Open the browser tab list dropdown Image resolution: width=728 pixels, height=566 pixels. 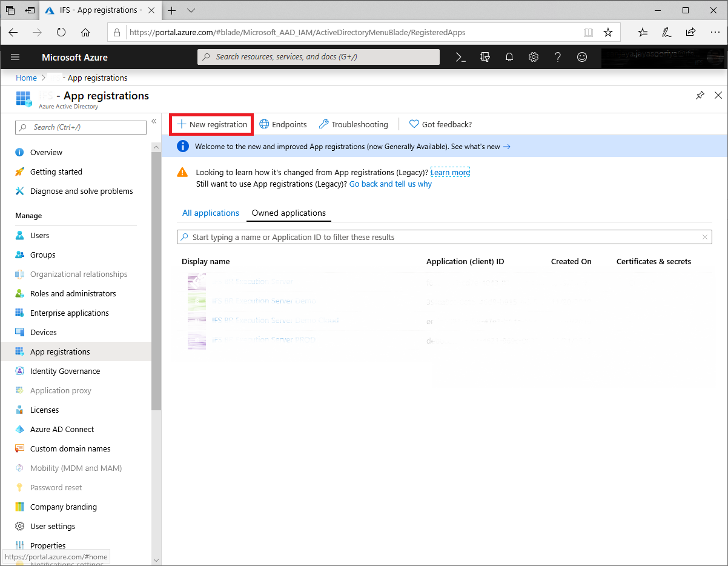coord(191,10)
